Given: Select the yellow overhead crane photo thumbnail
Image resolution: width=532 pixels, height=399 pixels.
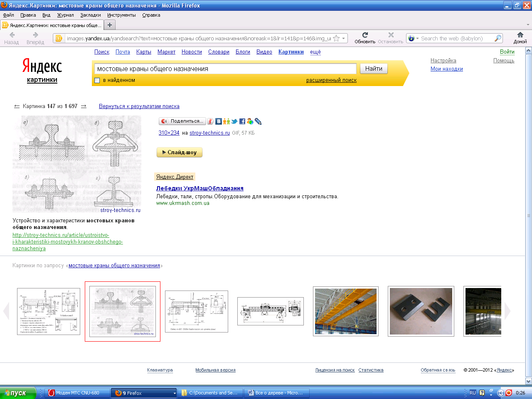Looking at the screenshot, I should click(x=346, y=311).
